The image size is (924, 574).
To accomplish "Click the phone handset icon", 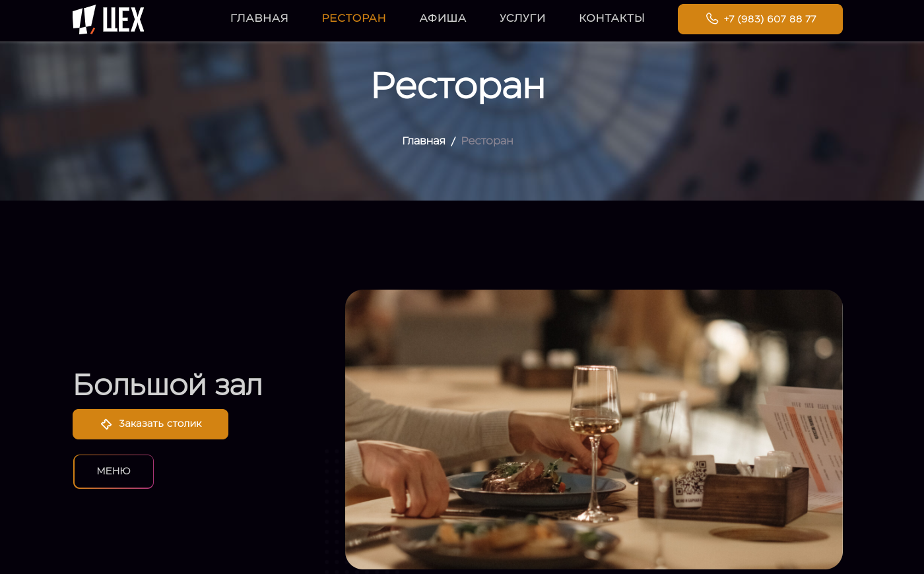I will [711, 18].
